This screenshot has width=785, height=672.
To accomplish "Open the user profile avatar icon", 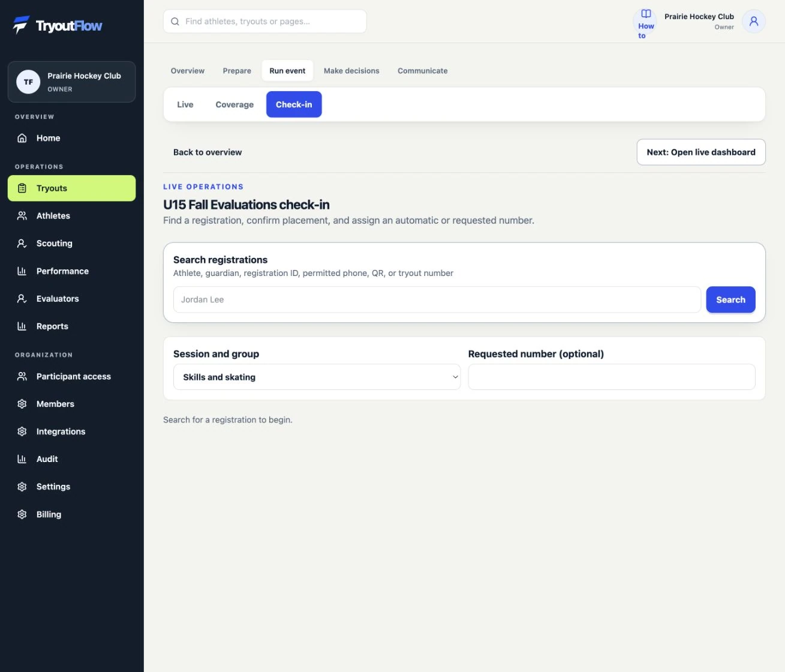I will 754,22.
